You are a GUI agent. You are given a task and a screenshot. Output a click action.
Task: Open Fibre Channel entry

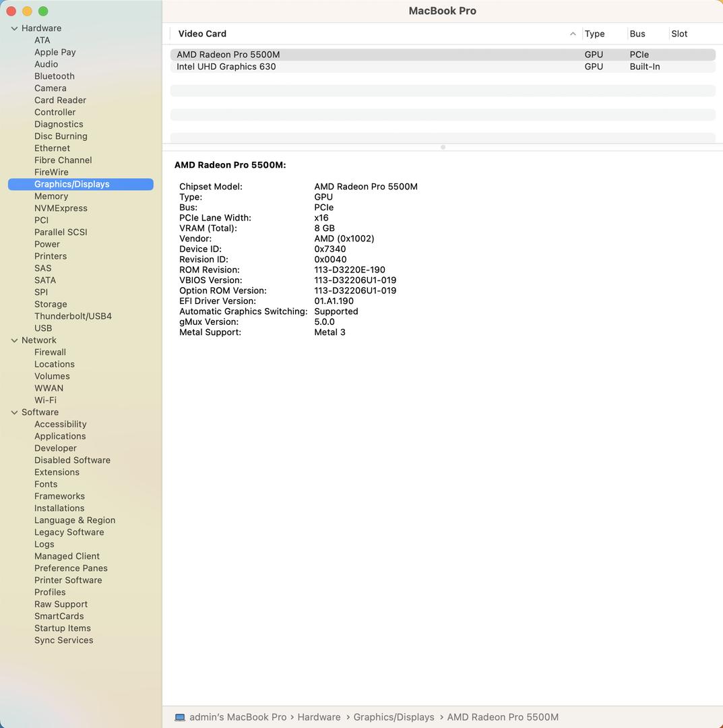[x=63, y=160]
